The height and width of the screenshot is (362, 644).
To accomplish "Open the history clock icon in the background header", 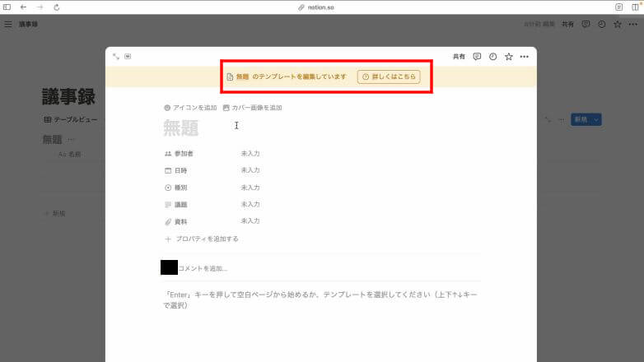I will coord(602,24).
